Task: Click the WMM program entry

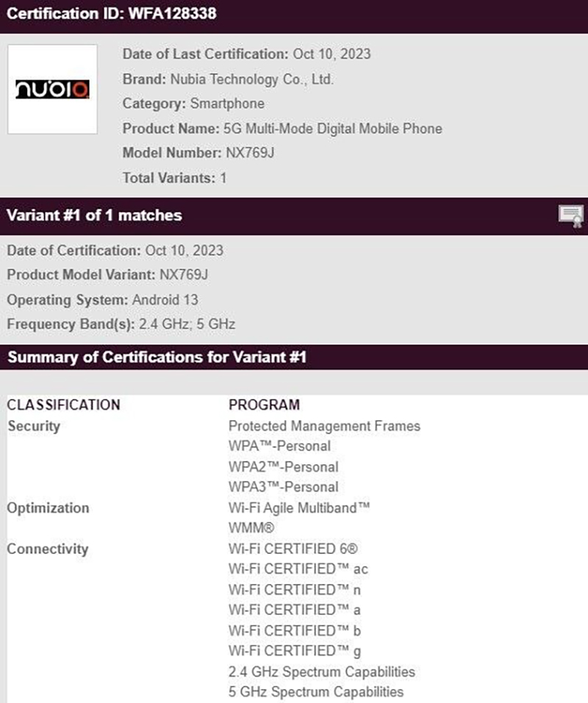Action: (251, 528)
